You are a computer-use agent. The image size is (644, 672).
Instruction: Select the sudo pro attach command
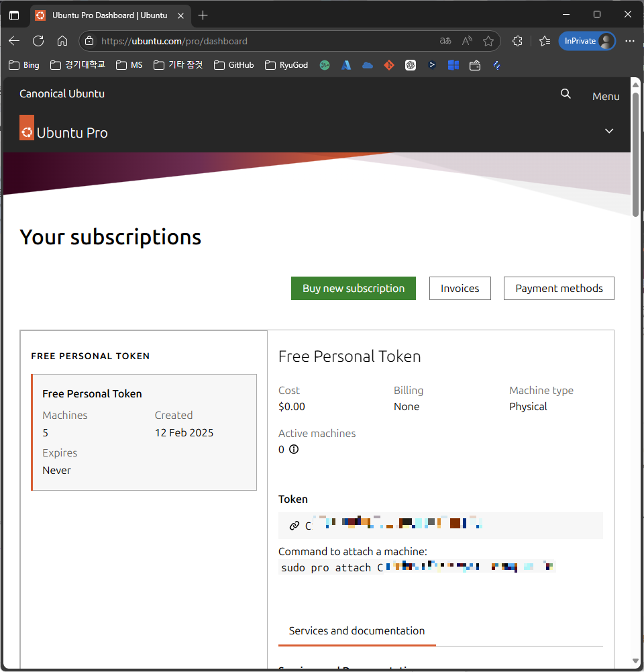(417, 567)
